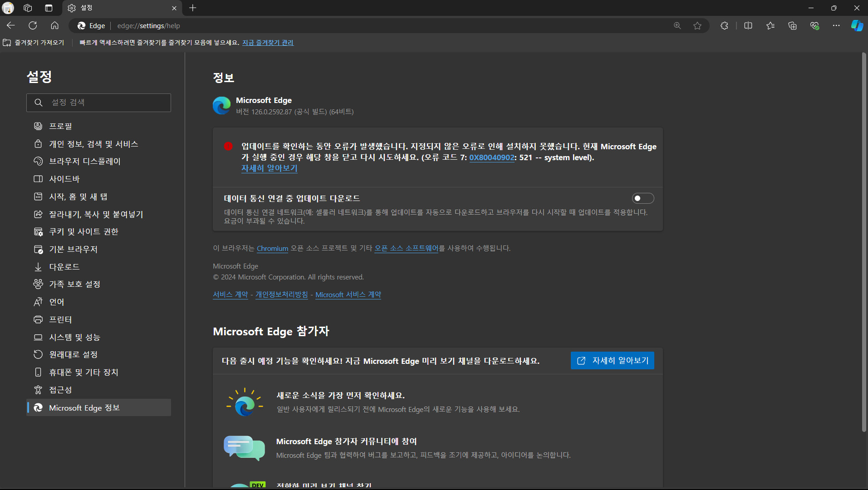The width and height of the screenshot is (868, 490).
Task: Open the tab actions menu icon
Action: pyautogui.click(x=49, y=8)
